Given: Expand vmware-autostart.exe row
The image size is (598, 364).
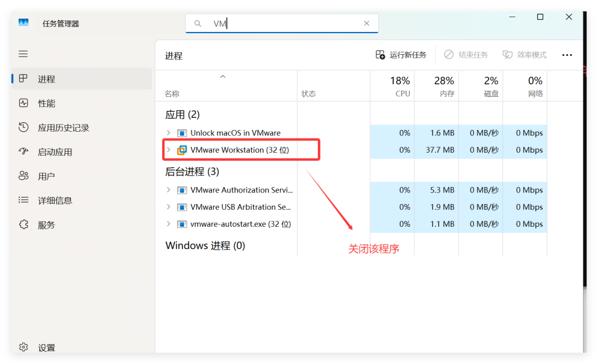Looking at the screenshot, I should click(168, 224).
